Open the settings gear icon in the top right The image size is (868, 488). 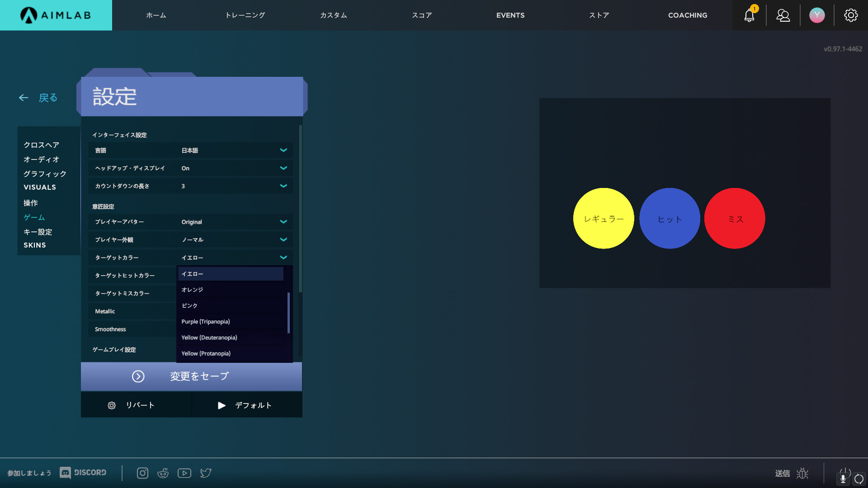point(851,15)
